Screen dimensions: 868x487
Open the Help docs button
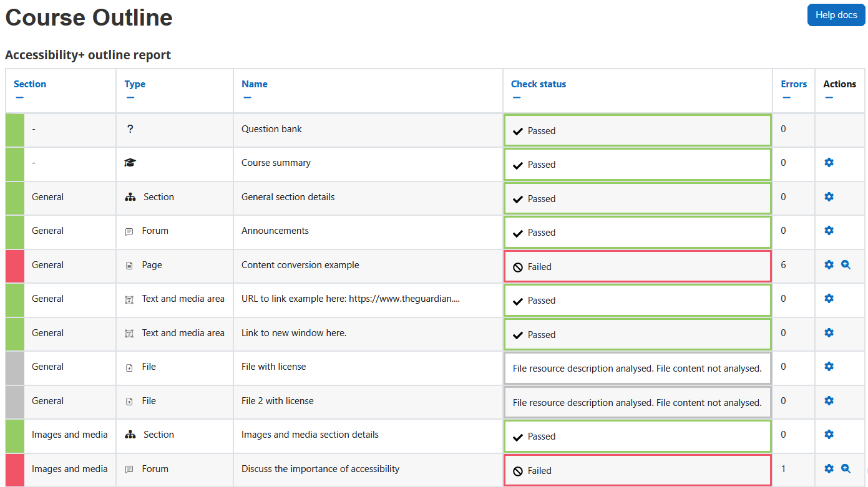tap(836, 15)
